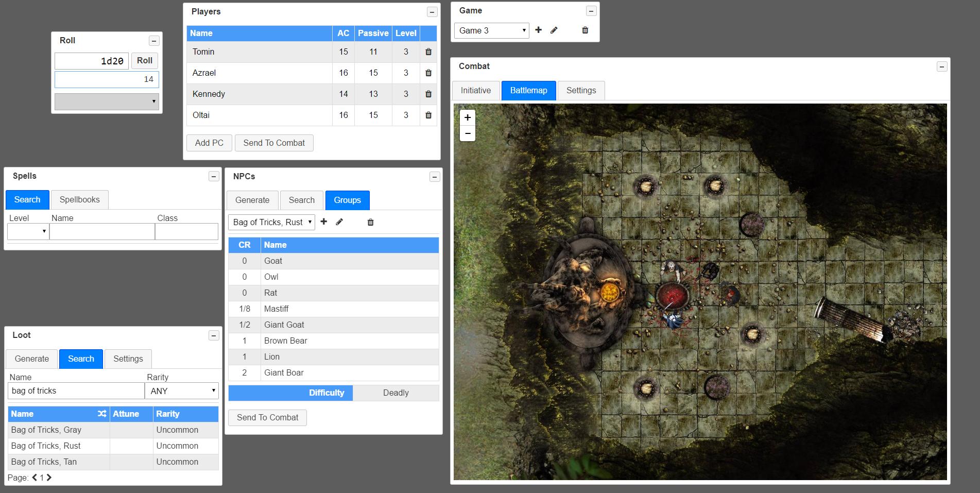
Task: Select Bag of Tricks, Rust loot row
Action: click(x=113, y=446)
